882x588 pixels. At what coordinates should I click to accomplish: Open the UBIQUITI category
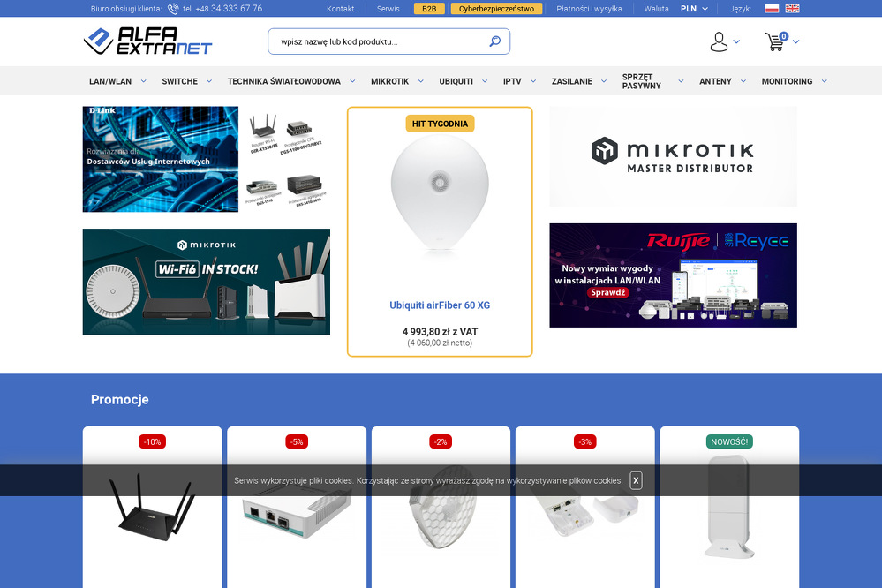tap(456, 81)
